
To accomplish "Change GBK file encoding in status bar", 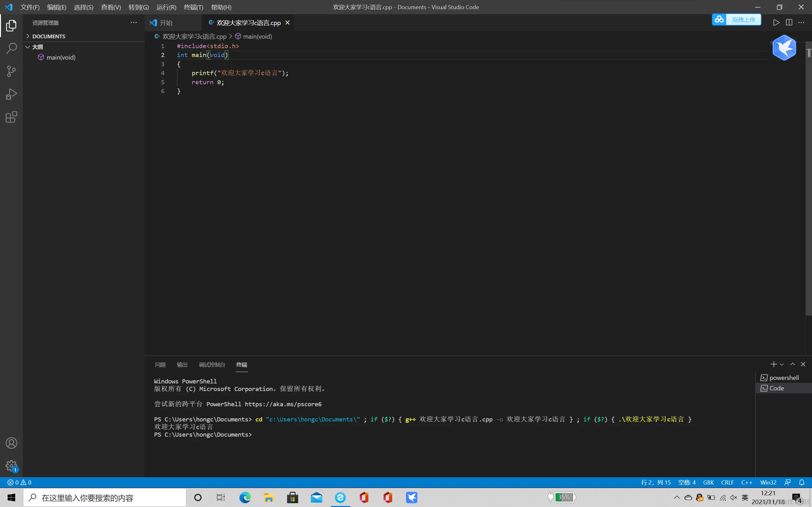I will [708, 482].
